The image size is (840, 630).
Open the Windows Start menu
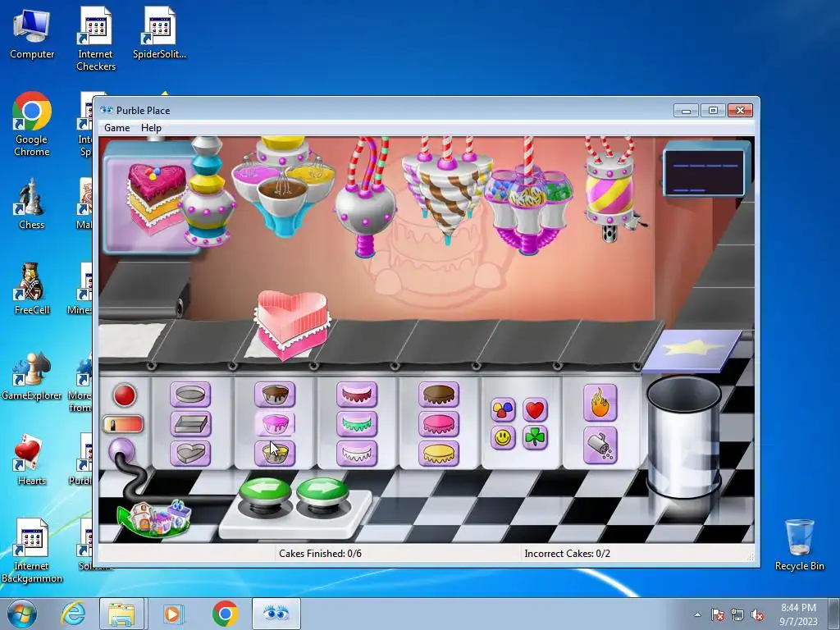[x=22, y=614]
